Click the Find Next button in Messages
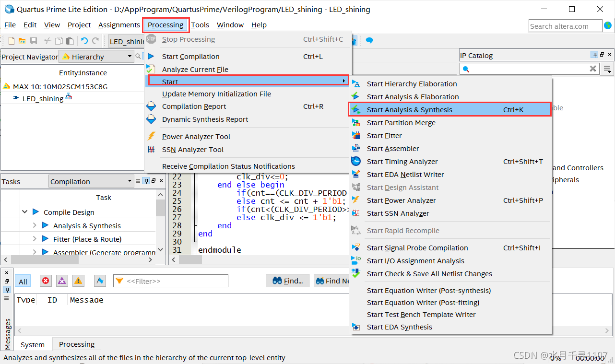The height and width of the screenshot is (364, 615). 332,281
